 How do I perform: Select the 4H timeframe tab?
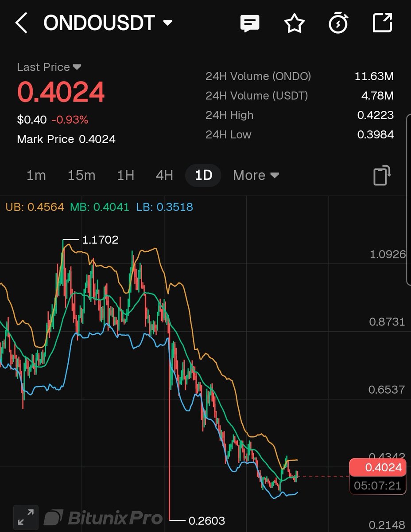pos(164,175)
